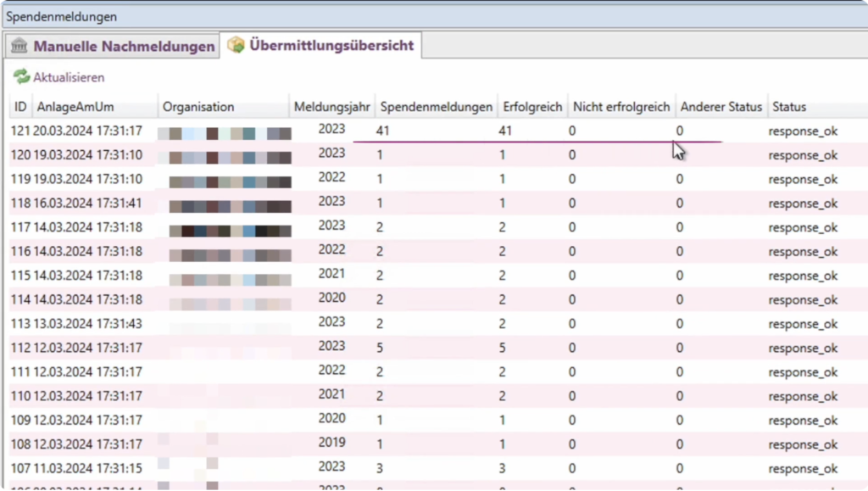Click Meldungsjahr 2020 in row 109
This screenshot has height=491, width=868.
(x=331, y=418)
